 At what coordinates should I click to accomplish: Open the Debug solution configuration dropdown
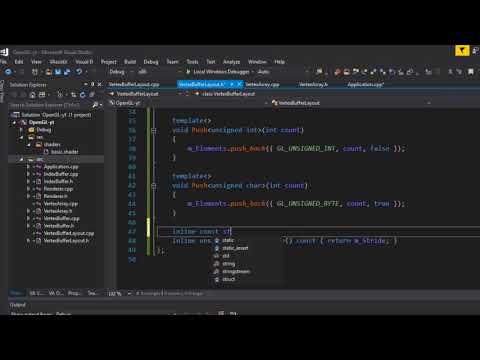click(121, 72)
